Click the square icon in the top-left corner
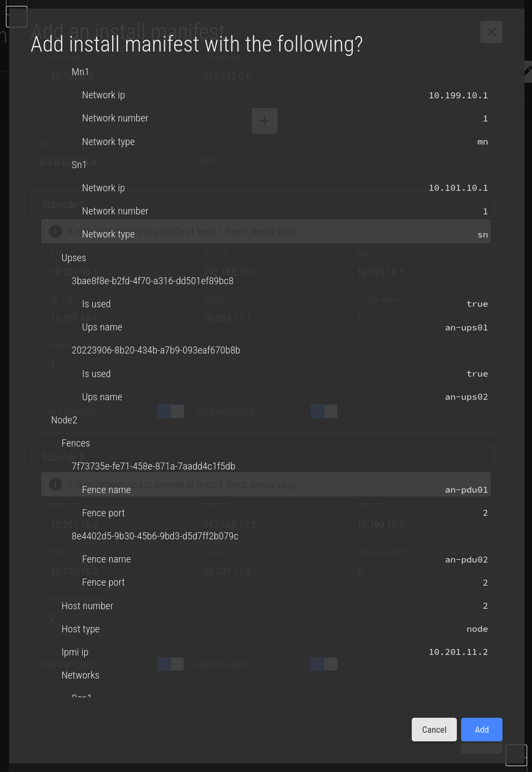The width and height of the screenshot is (532, 772). [x=17, y=17]
